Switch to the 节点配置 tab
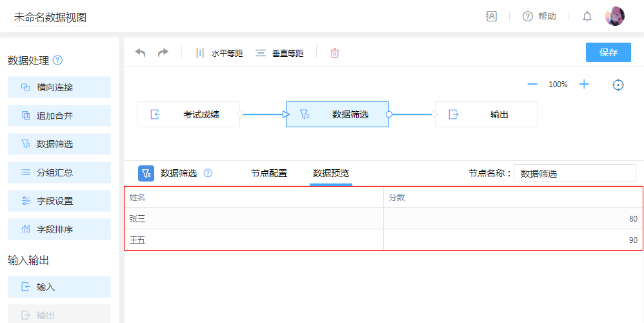The image size is (644, 323). [269, 173]
